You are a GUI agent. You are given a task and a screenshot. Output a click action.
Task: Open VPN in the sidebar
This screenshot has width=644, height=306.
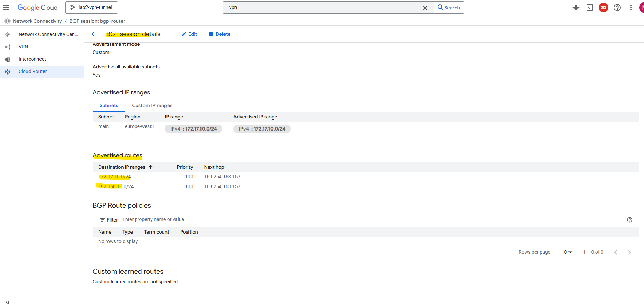[23, 47]
